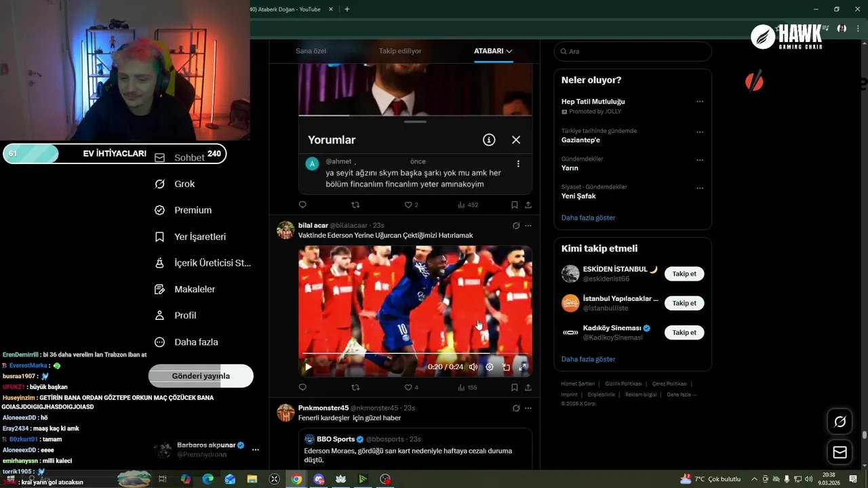Click Grok icon on Pınkmonster45's post

coord(516,408)
